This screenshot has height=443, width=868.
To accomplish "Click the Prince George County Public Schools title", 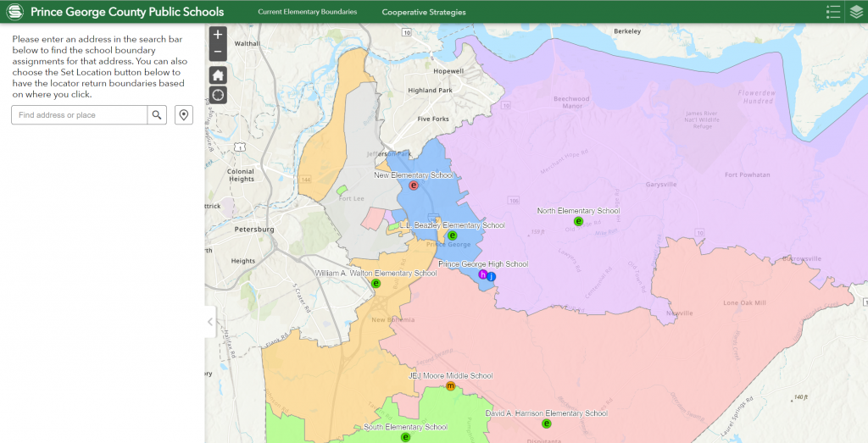I will 127,12.
